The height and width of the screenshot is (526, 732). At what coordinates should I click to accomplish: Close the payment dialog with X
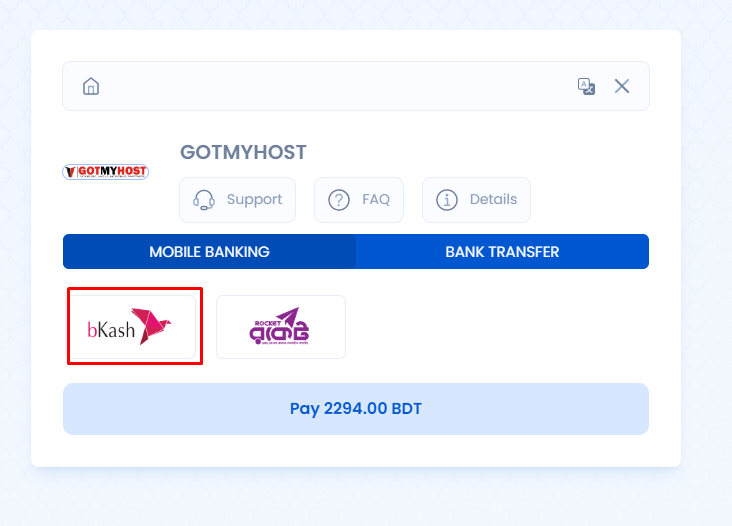pyautogui.click(x=622, y=86)
